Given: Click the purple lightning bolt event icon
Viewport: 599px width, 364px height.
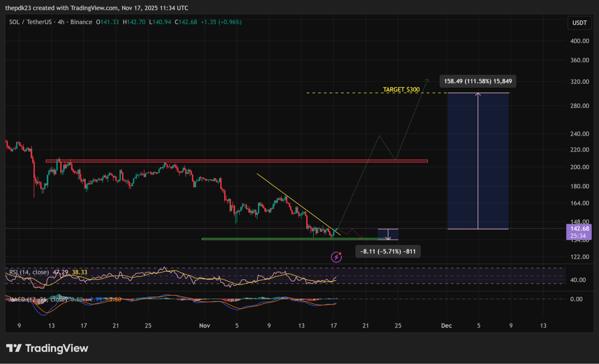Looking at the screenshot, I should click(336, 257).
